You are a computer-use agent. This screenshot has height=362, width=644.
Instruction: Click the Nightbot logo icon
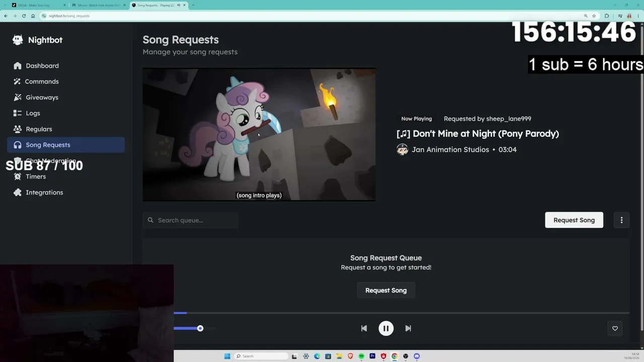point(18,40)
